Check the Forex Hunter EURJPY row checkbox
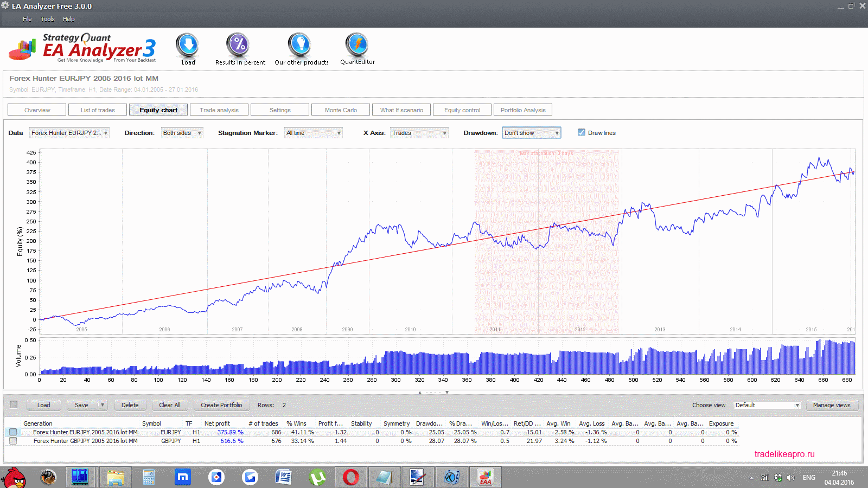Screen dimensions: 868x488 [x=13, y=432]
